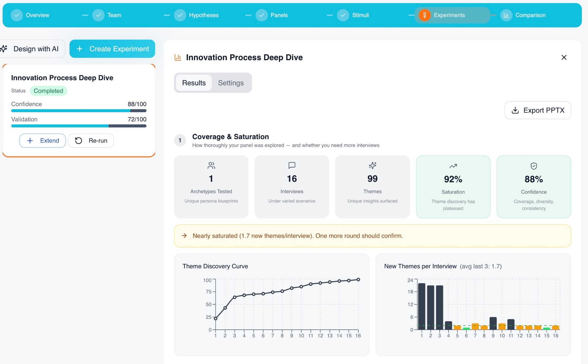Screen dimensions: 588x364
Task: Click the trending arrow icon above Saturation
Action: (x=453, y=166)
